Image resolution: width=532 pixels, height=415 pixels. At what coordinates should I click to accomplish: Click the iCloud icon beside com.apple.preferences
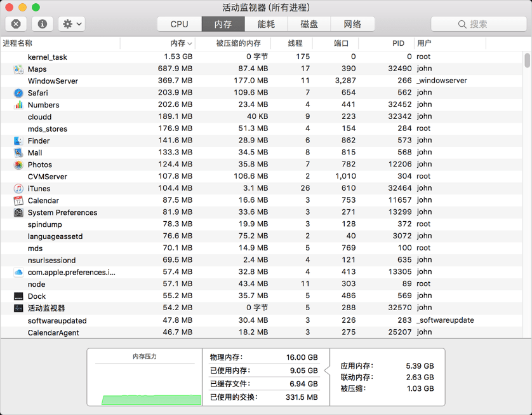[18, 273]
